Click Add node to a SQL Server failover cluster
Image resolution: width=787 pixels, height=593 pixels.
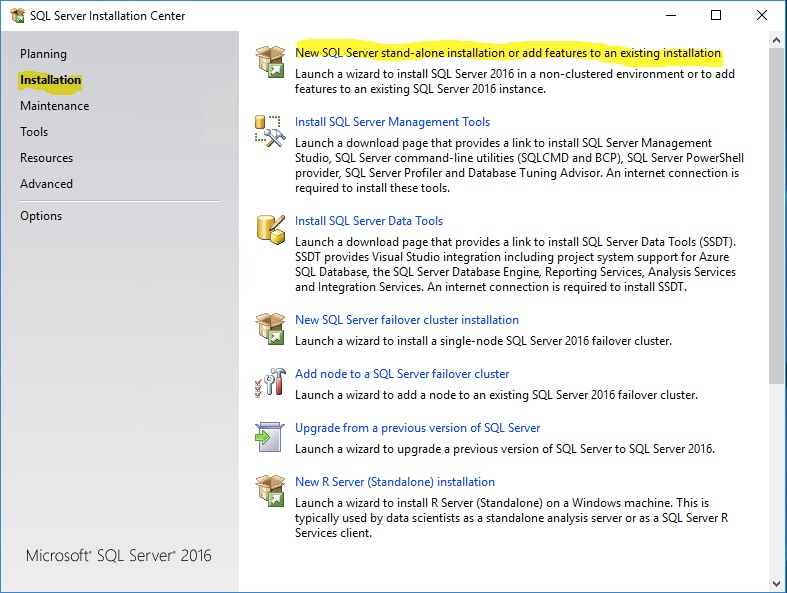click(x=402, y=374)
